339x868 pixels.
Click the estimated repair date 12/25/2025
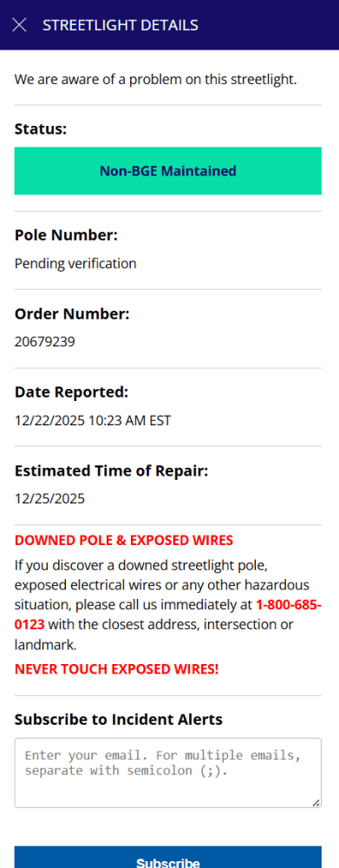point(49,499)
